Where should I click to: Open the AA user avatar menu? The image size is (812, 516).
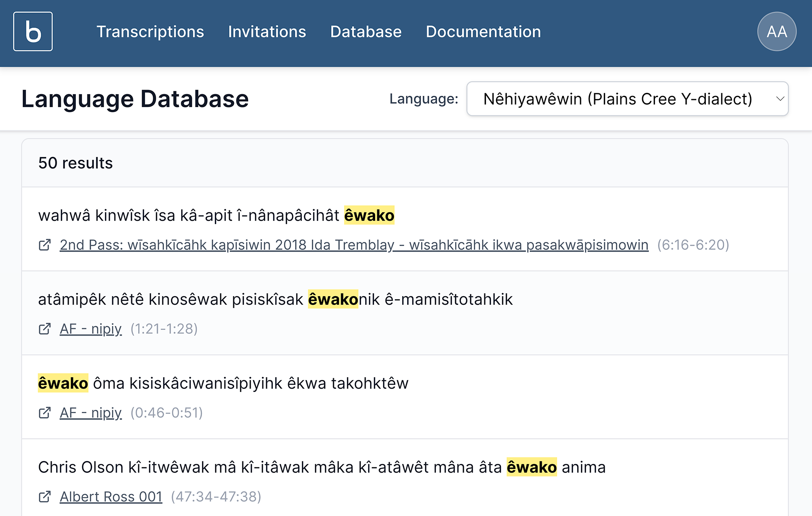pyautogui.click(x=776, y=32)
